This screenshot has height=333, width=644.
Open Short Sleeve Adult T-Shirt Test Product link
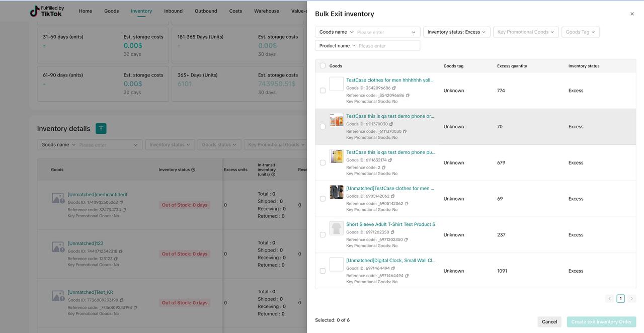(390, 224)
